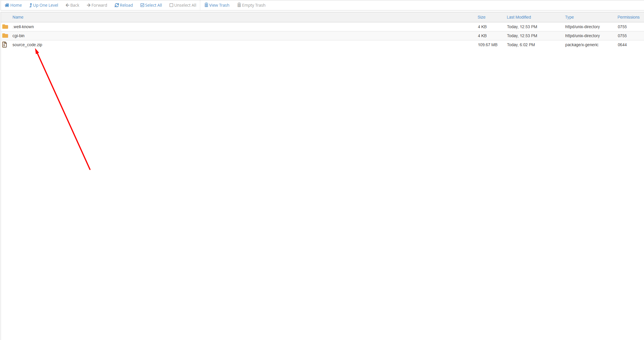Viewport: 644px width, 340px height.
Task: Click the Up One Level arrow icon
Action: [x=30, y=5]
